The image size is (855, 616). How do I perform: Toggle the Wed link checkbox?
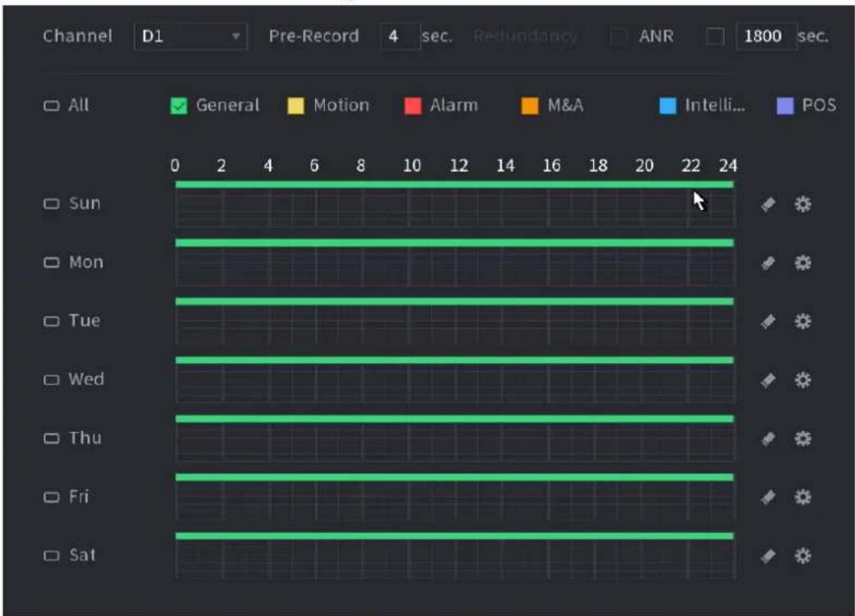[51, 380]
